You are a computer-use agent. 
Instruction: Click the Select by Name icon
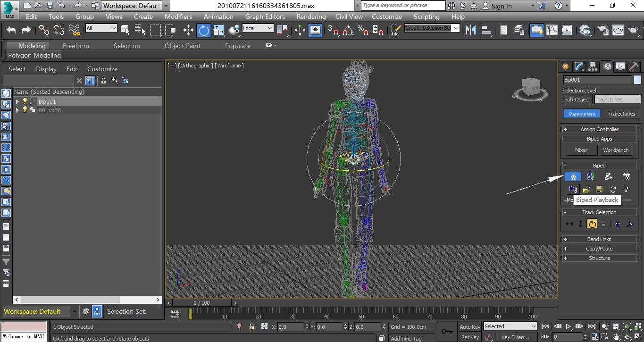pos(140,30)
